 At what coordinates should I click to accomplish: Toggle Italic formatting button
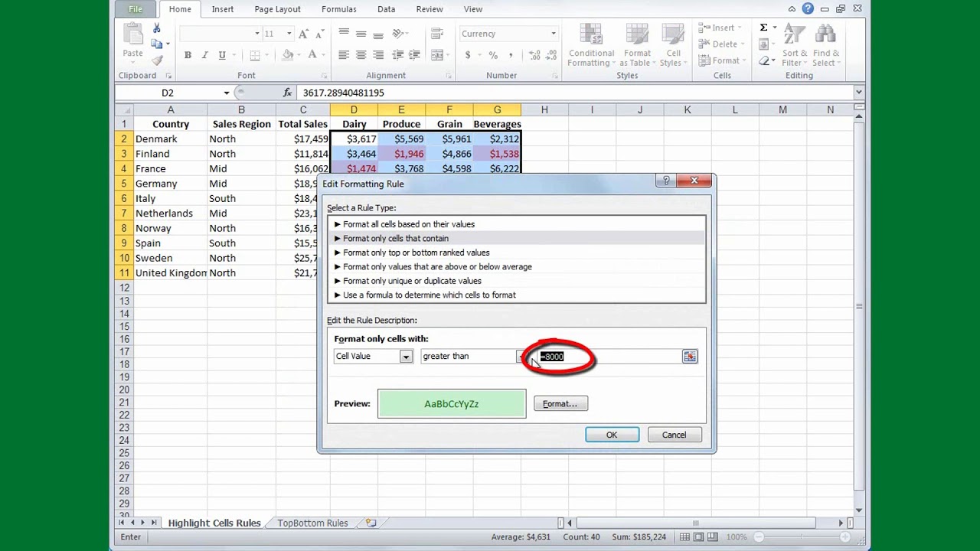(204, 55)
